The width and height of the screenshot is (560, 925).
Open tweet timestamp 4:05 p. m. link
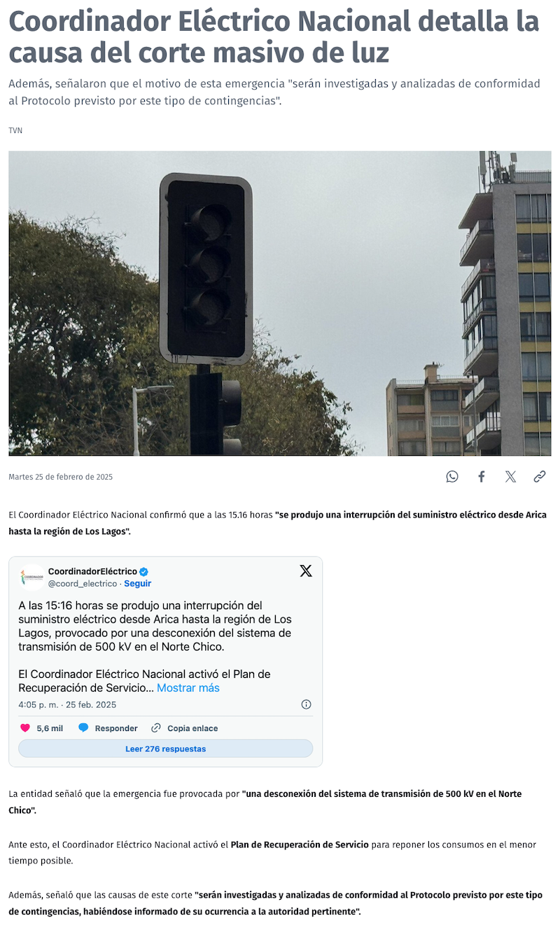[x=67, y=704]
